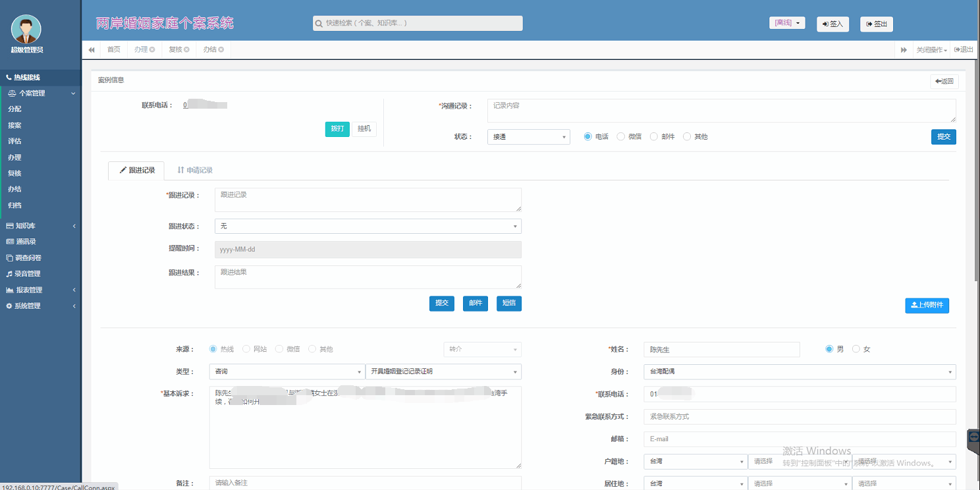
Task: Select the 女 gender radio button
Action: click(x=856, y=349)
